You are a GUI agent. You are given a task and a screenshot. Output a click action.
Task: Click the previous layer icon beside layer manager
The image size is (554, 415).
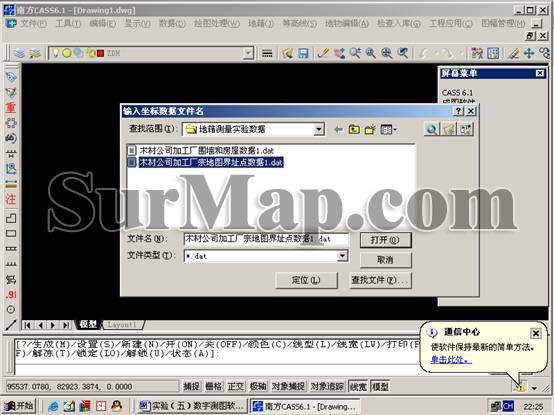coord(35,53)
